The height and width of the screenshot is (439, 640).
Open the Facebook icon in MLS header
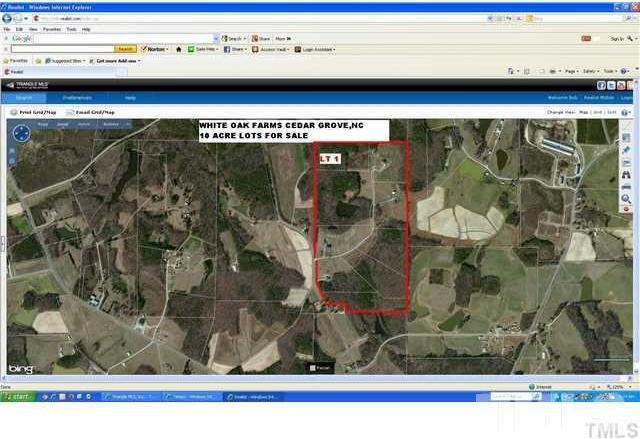tap(601, 85)
